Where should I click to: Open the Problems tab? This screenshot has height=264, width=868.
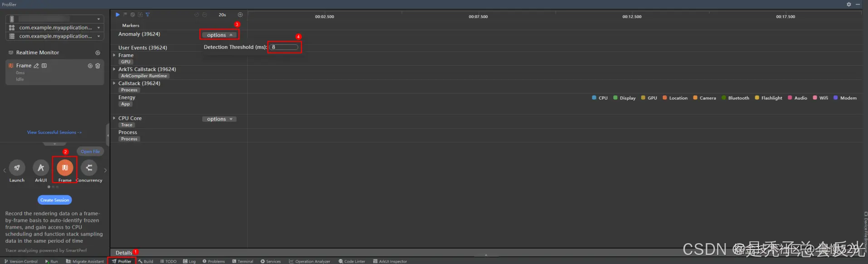(213, 261)
